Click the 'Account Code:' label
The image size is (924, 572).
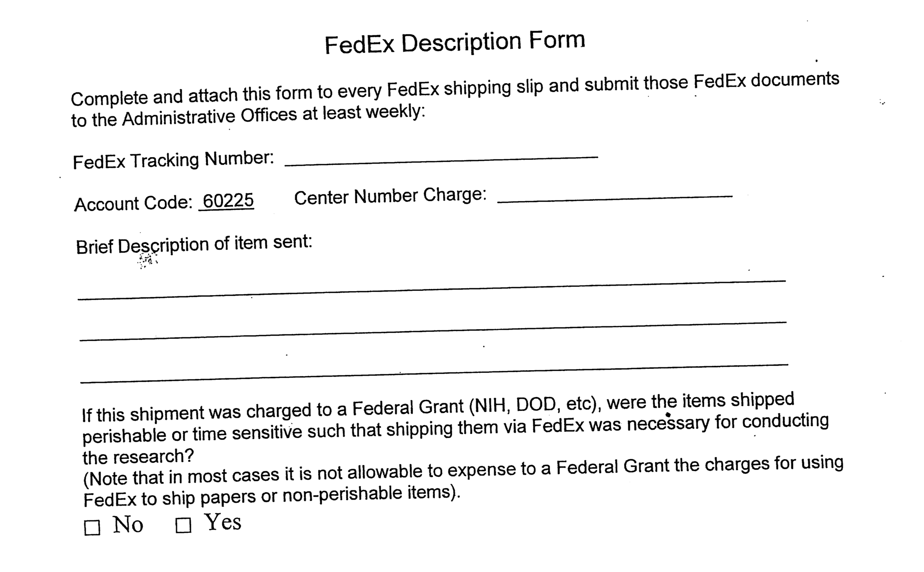pyautogui.click(x=134, y=204)
